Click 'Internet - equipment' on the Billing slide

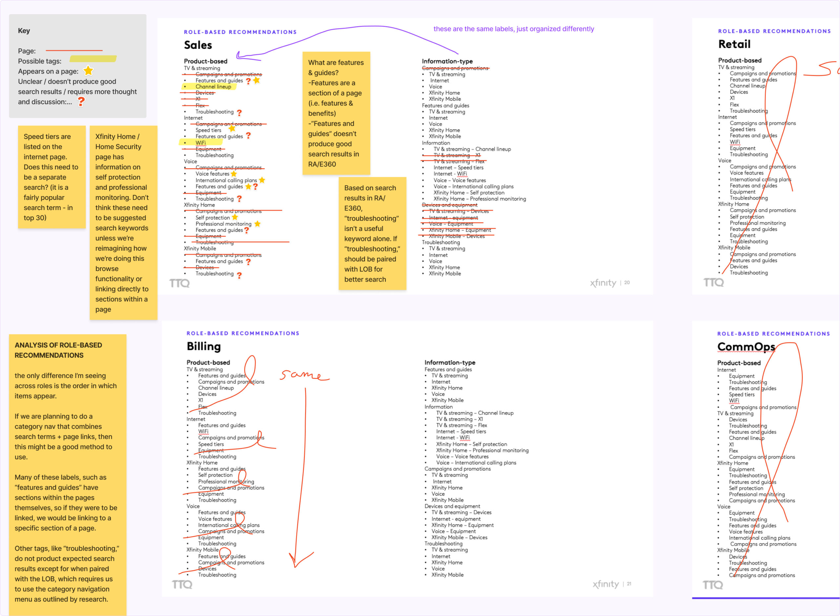click(456, 519)
